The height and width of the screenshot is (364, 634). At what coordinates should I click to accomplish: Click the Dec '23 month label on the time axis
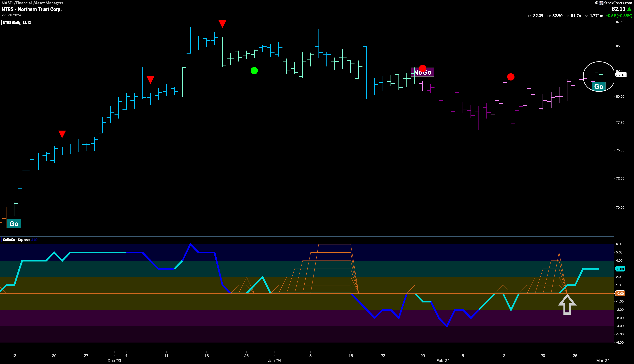(114, 361)
